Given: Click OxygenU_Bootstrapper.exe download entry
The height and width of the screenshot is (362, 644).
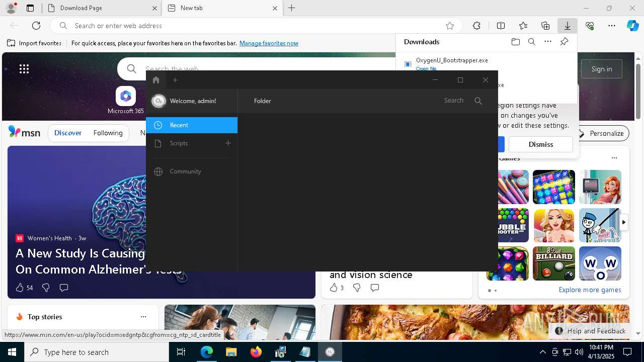Looking at the screenshot, I should click(x=452, y=60).
